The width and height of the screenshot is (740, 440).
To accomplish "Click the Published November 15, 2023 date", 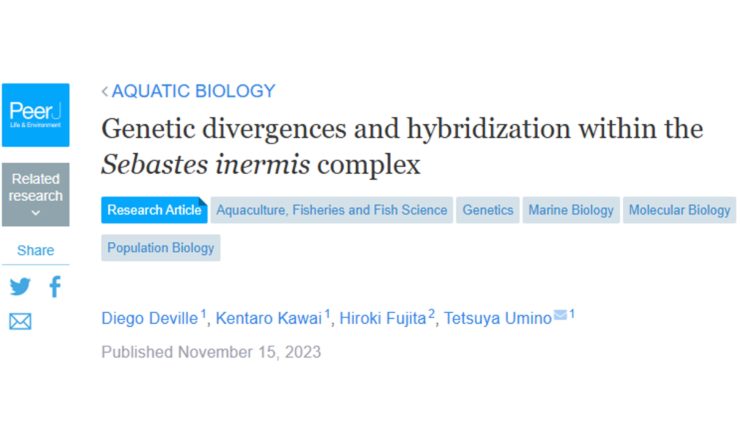I will 211,352.
